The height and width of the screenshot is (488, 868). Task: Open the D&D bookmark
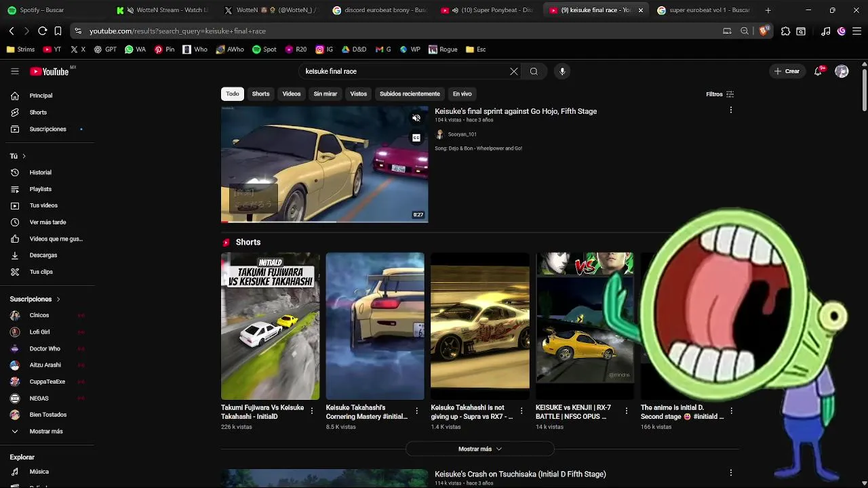(x=354, y=49)
